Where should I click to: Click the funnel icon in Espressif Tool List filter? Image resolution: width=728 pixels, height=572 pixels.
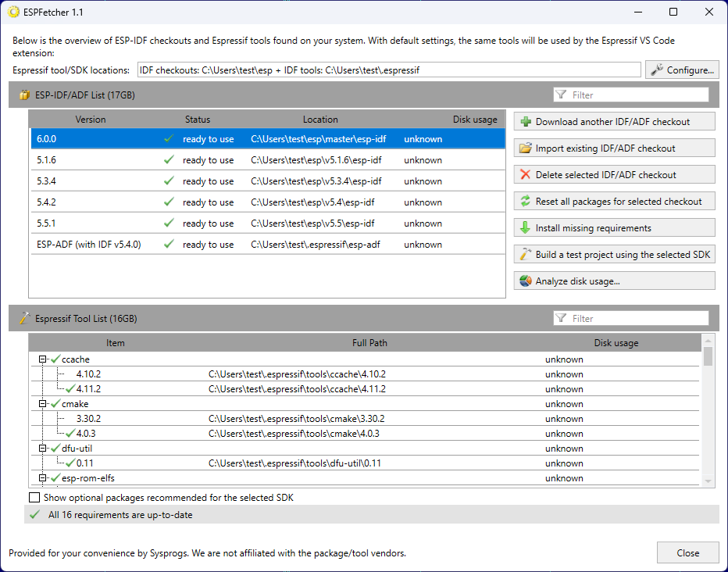(x=560, y=318)
